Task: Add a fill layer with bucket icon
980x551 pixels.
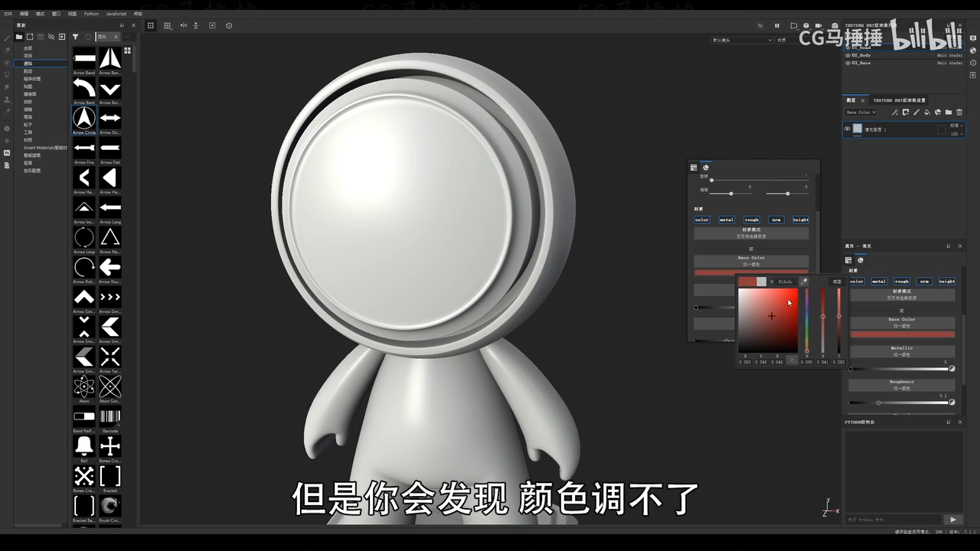Action: tap(927, 112)
